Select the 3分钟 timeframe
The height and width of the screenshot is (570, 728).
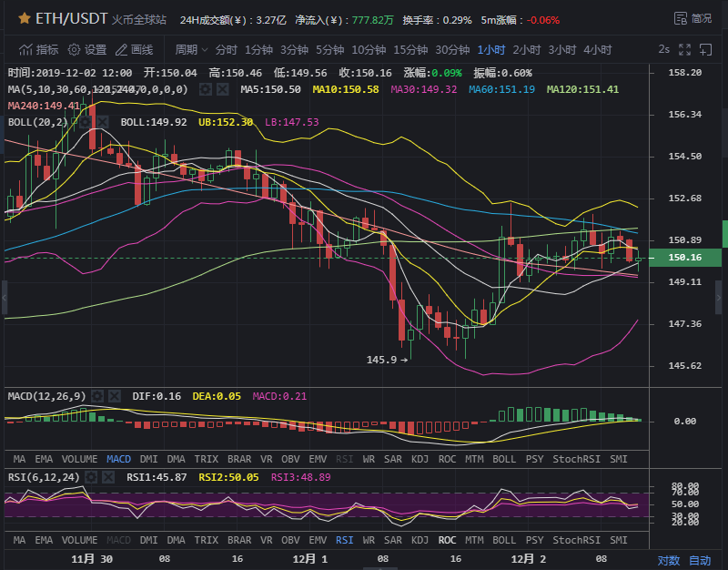coord(294,50)
